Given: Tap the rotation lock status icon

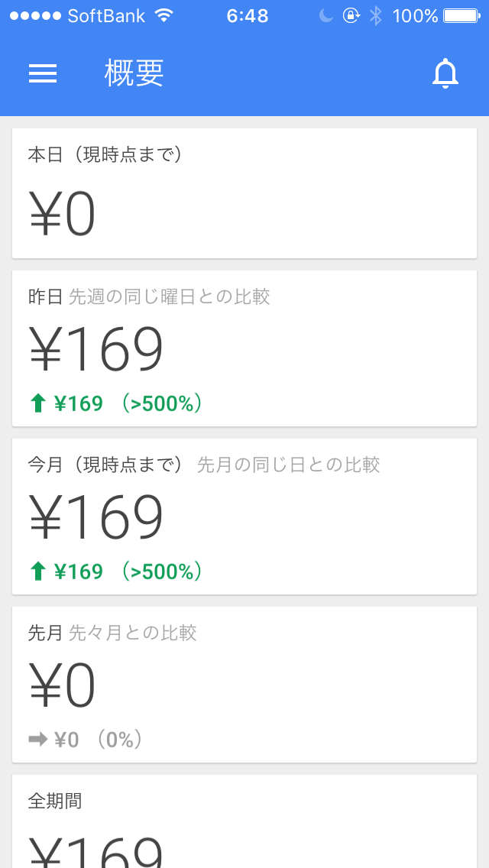Looking at the screenshot, I should (351, 16).
